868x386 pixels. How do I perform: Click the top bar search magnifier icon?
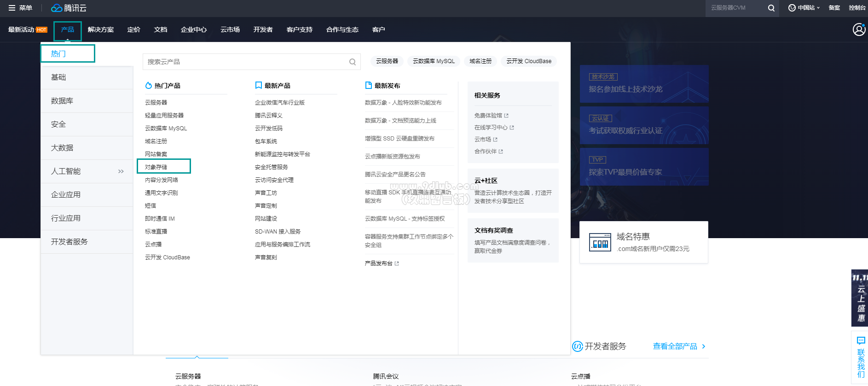(771, 8)
